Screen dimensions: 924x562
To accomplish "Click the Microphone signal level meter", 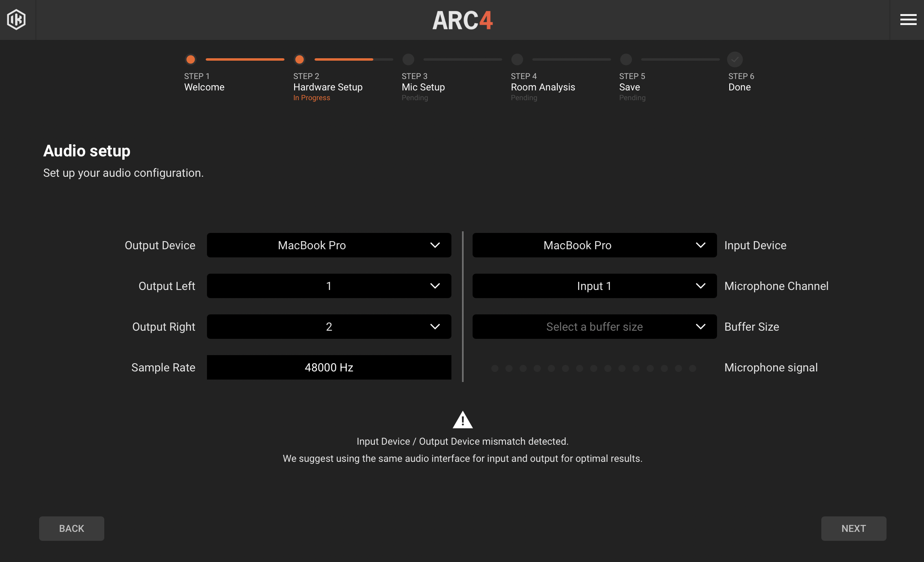I will [x=594, y=368].
